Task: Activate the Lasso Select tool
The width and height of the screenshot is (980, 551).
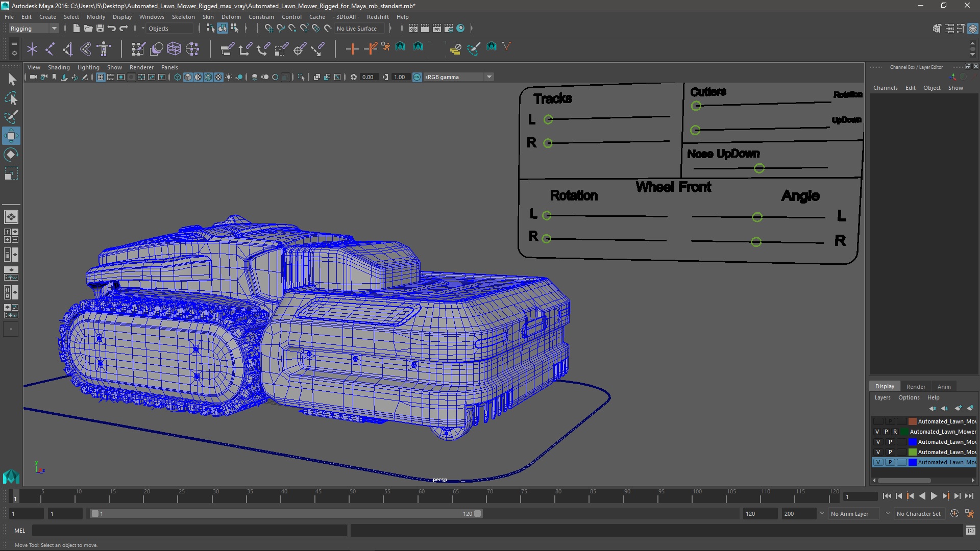Action: [x=11, y=98]
